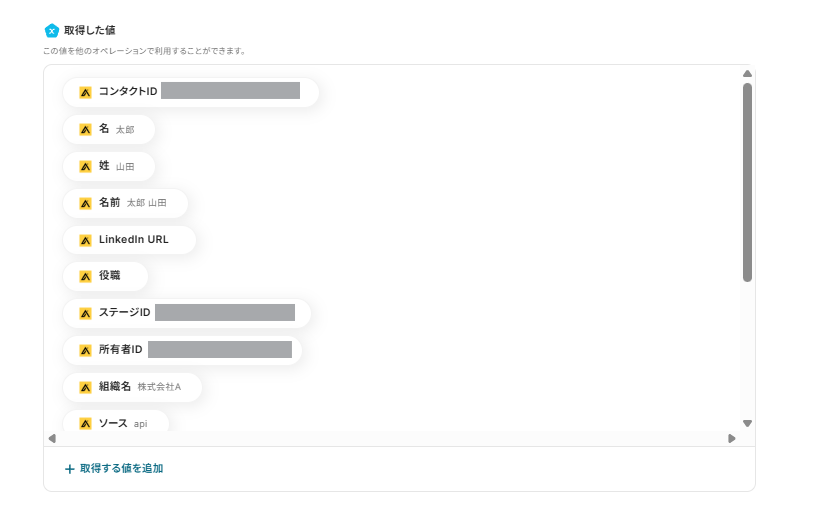Click the yellow icon beside 名前
The image size is (835, 523).
[86, 203]
